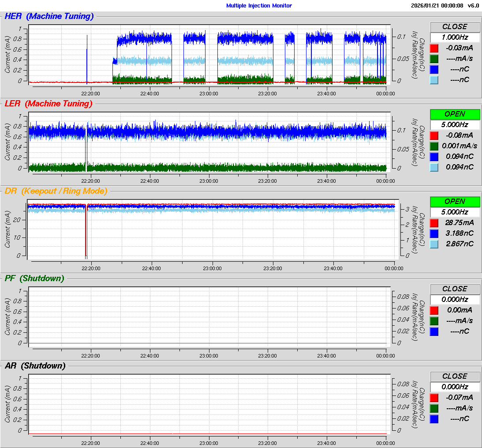
Task: Toggle the green OPEN button in LER panel
Action: pos(455,114)
